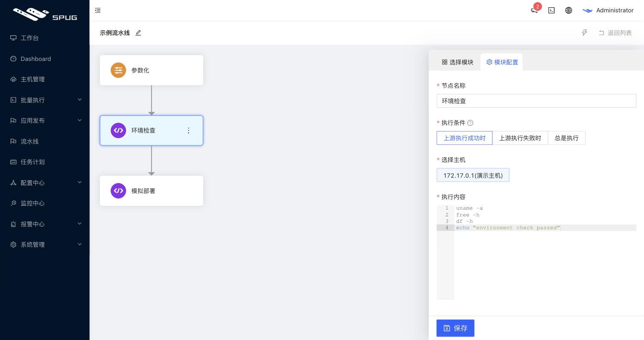
Task: Open the 环境检查 node more-options menu
Action: 188,130
